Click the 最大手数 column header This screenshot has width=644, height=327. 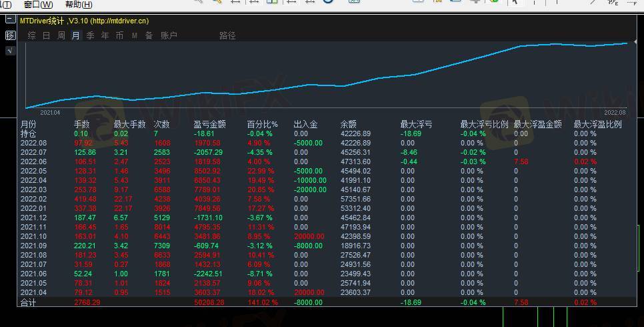click(129, 124)
